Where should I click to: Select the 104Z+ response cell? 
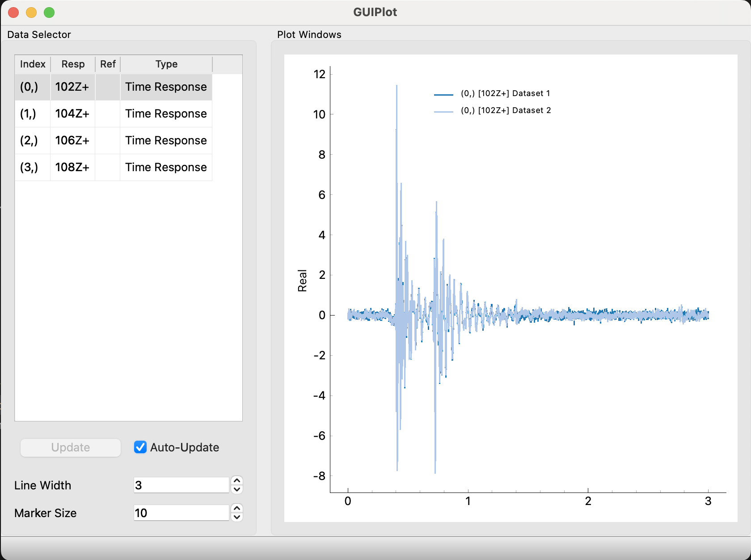[73, 114]
